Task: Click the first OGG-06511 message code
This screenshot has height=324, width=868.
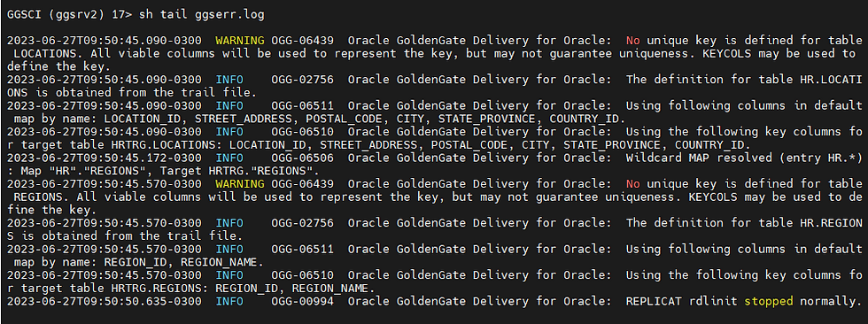Action: pyautogui.click(x=302, y=105)
